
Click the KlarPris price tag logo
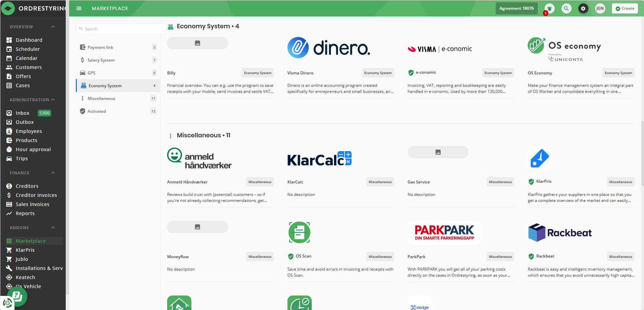click(540, 158)
